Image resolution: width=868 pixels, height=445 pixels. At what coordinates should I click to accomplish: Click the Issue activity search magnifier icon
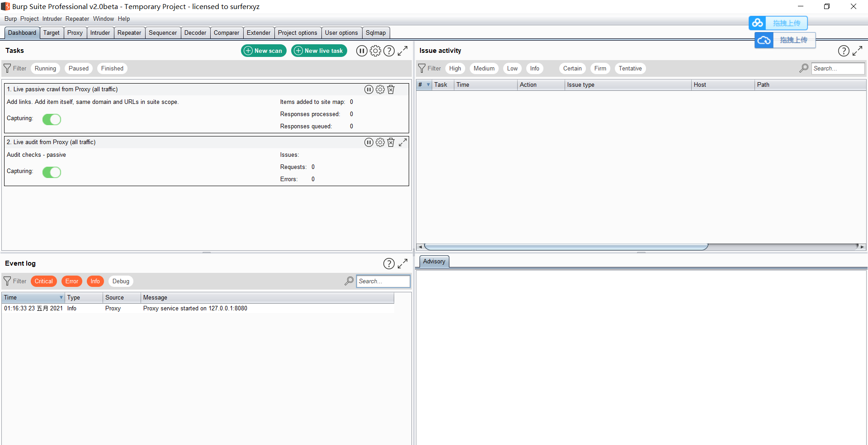[804, 68]
